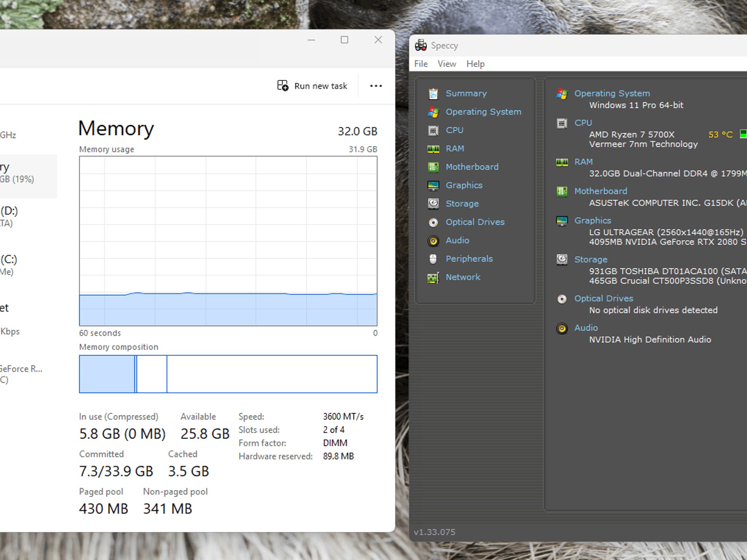Select Summary in Speccy sidebar
Viewport: 747px width, 560px height.
[x=466, y=93]
